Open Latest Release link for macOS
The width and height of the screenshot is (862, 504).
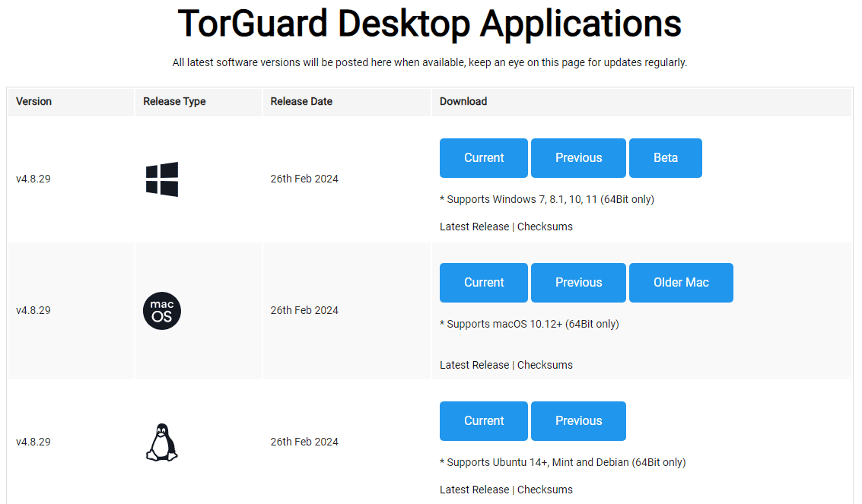474,364
